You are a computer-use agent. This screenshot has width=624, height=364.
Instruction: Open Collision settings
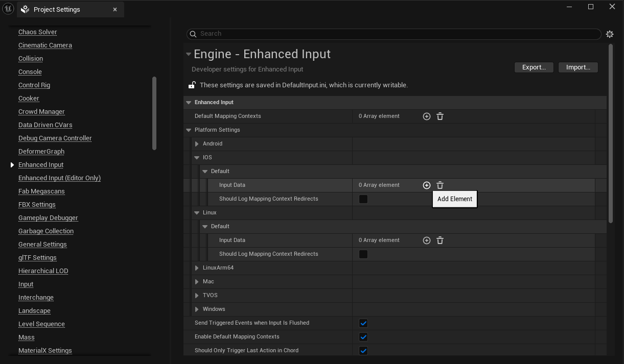click(31, 58)
